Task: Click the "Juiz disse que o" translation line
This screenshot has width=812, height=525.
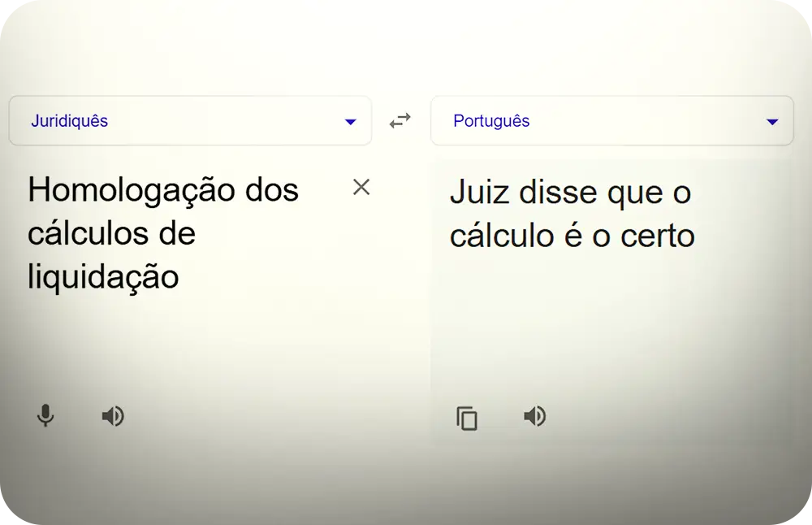Action: 570,193
